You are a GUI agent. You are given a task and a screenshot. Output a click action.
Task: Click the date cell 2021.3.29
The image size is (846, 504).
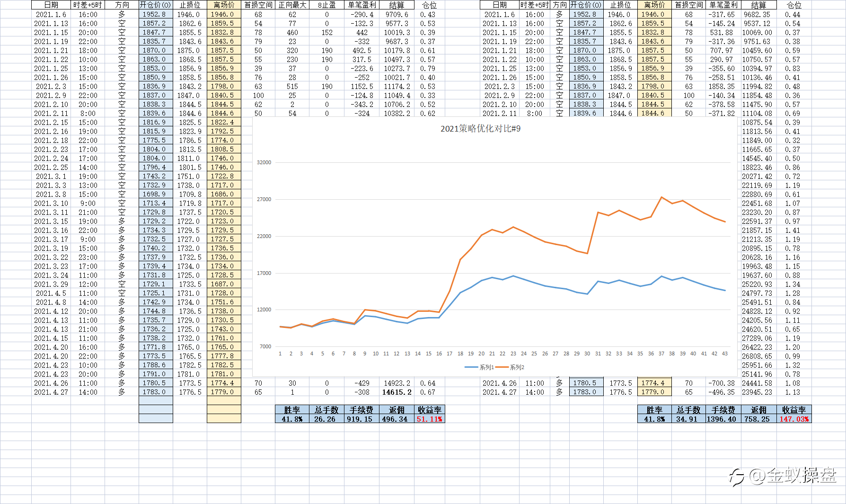click(51, 284)
